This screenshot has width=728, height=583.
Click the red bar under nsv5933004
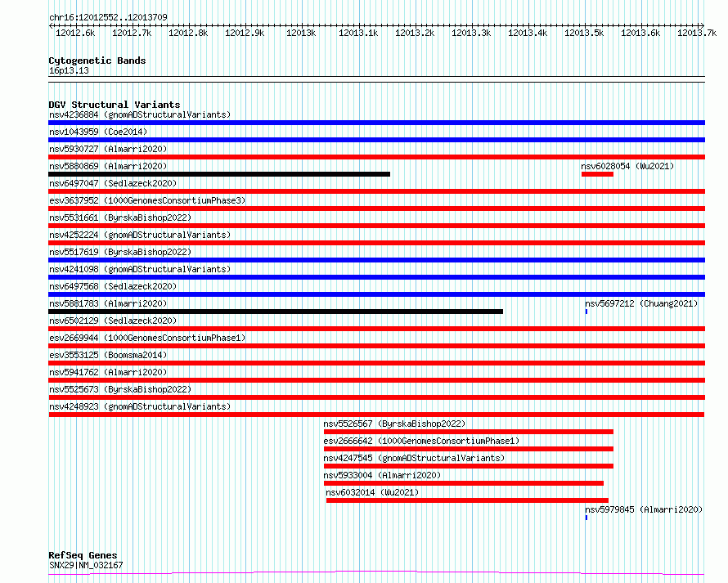click(463, 483)
